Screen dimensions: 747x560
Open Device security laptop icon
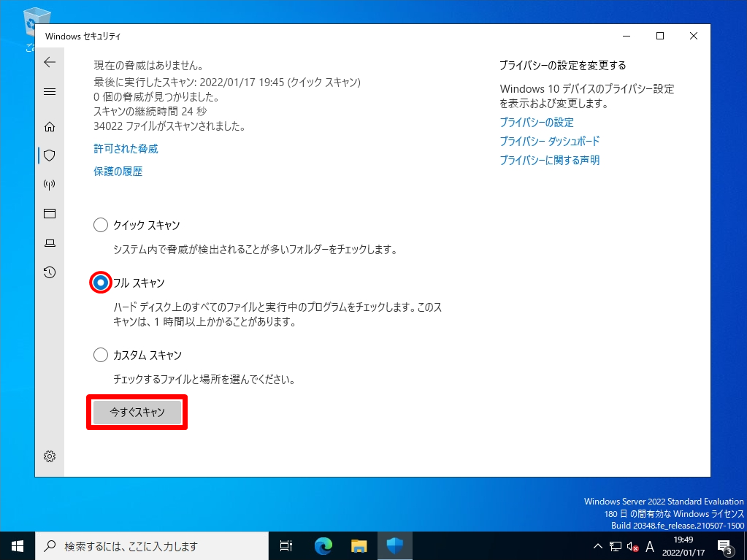(50, 243)
